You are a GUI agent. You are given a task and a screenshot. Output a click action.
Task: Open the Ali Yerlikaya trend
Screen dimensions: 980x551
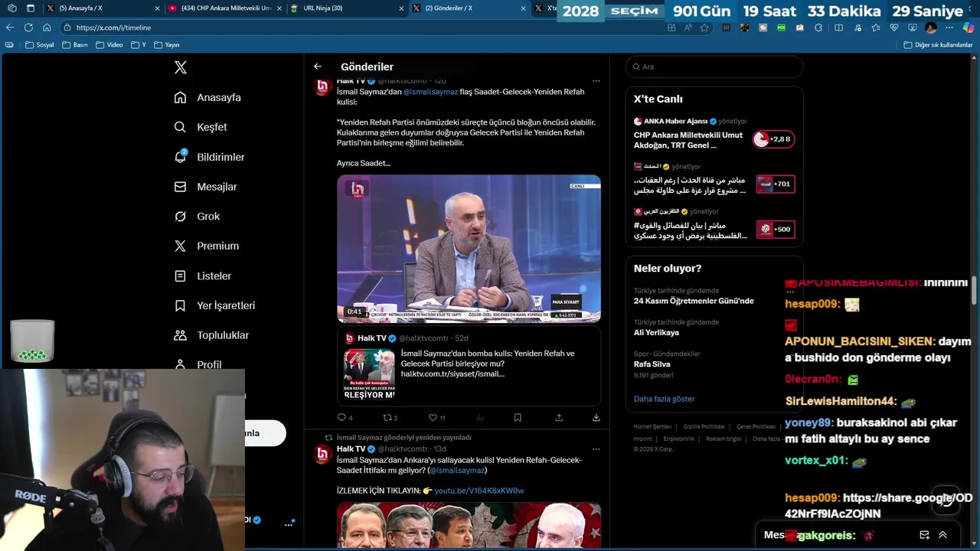(656, 333)
